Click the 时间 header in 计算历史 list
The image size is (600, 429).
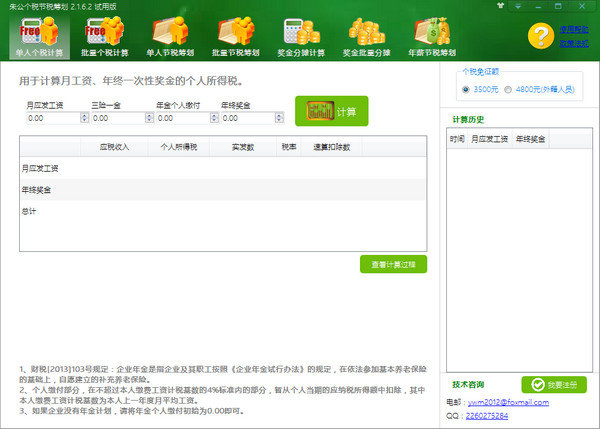[457, 139]
